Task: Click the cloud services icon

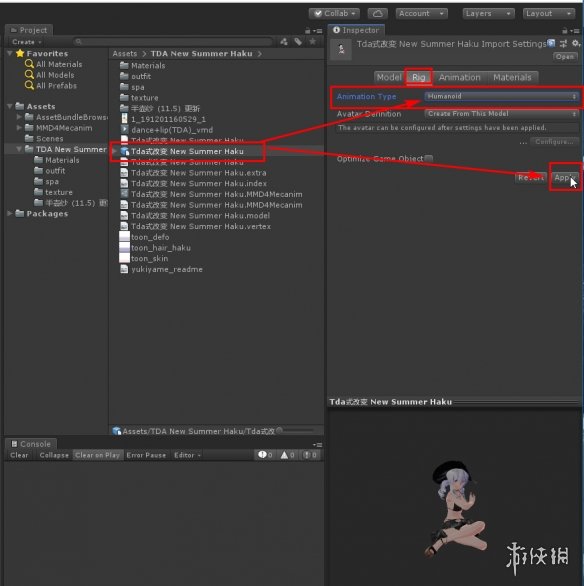Action: pos(377,13)
